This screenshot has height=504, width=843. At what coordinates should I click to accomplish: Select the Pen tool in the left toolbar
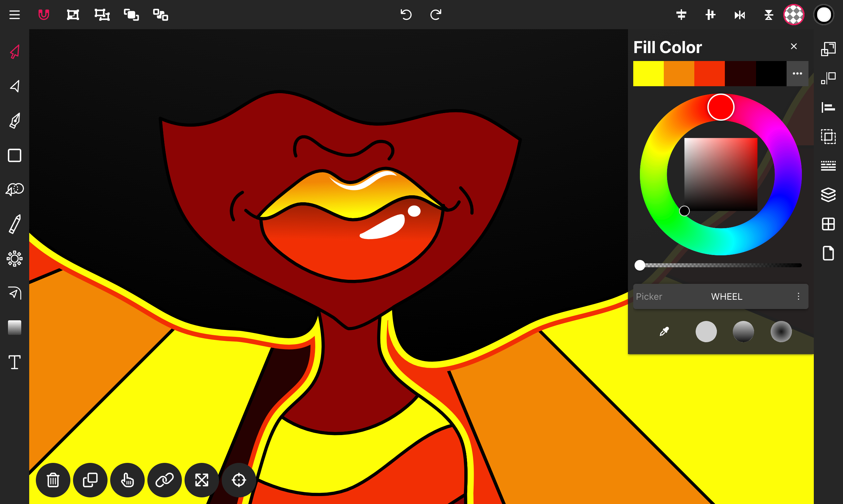(x=14, y=121)
